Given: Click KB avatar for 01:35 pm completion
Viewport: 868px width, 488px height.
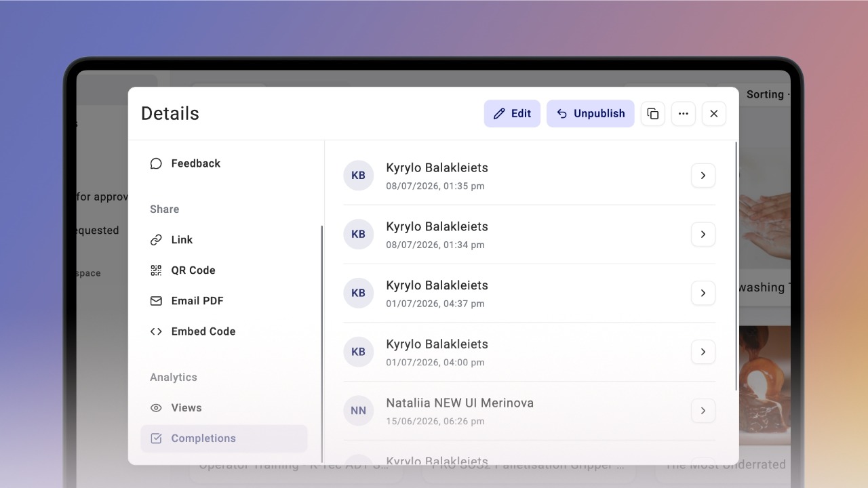Looking at the screenshot, I should [x=359, y=176].
